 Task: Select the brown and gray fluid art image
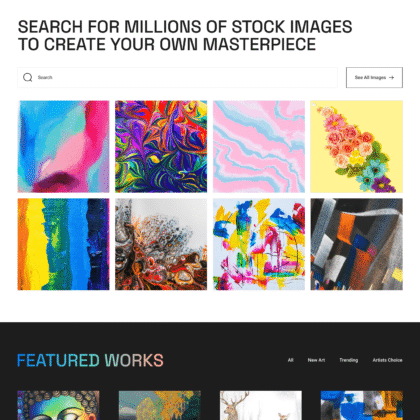(161, 244)
